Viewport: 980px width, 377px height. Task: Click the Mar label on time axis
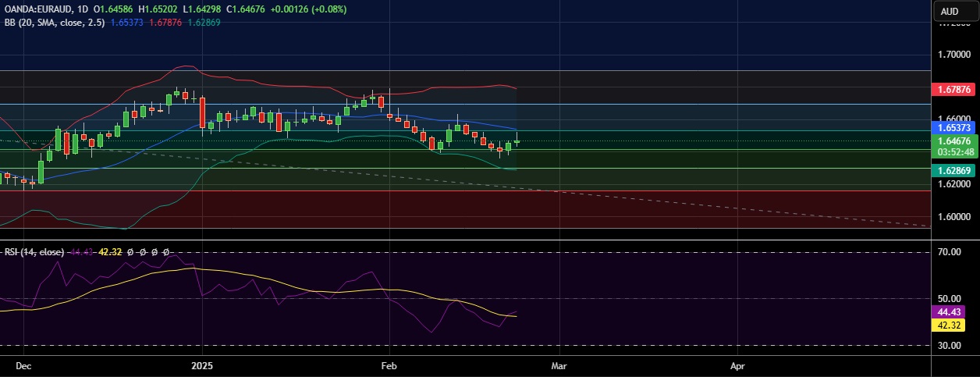coord(559,365)
